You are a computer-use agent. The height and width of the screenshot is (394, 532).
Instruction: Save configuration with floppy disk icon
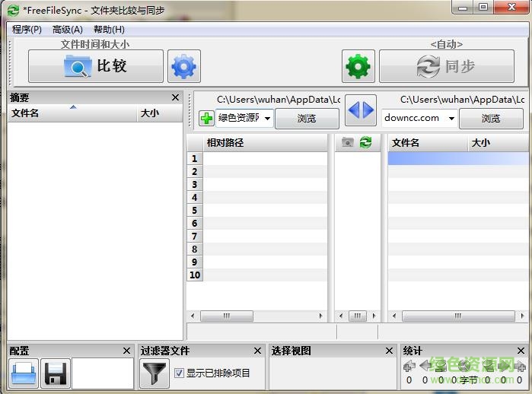[56, 373]
